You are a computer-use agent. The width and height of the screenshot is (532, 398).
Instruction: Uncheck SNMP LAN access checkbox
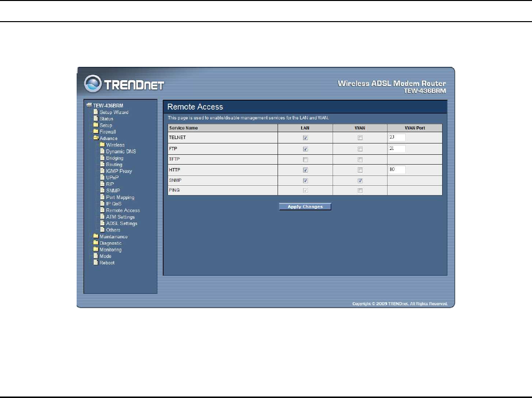[306, 180]
